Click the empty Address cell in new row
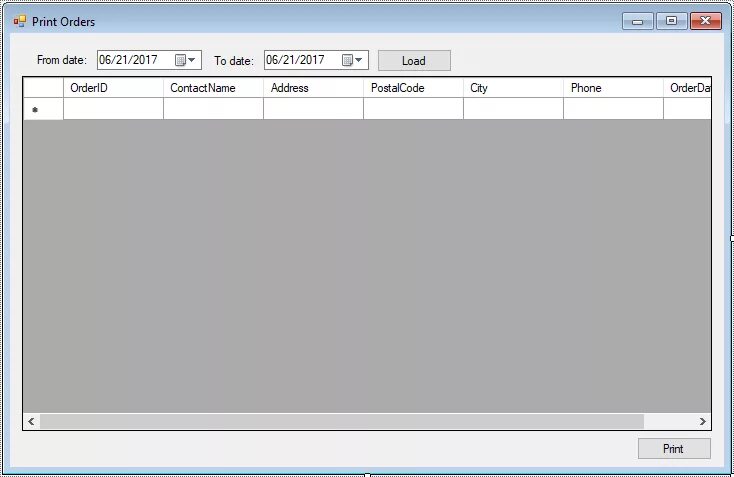This screenshot has width=734, height=477. (x=314, y=109)
